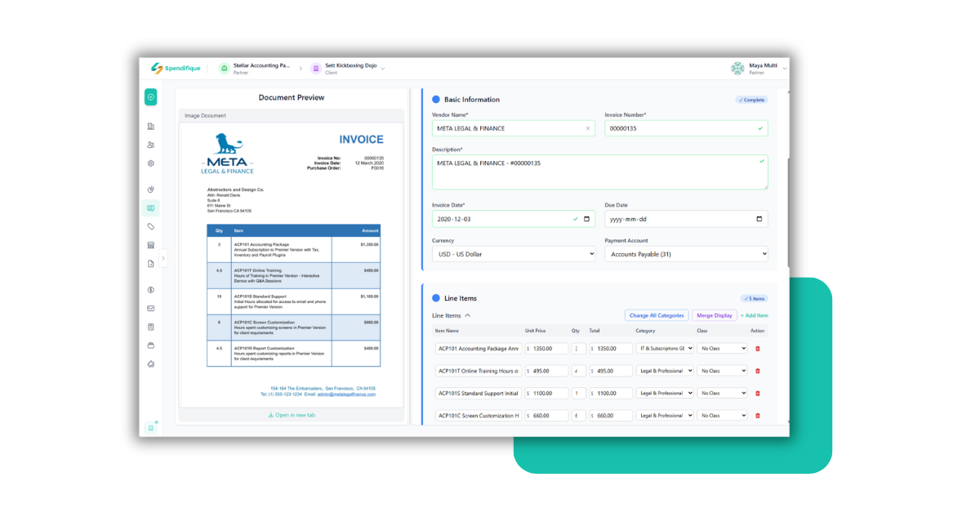The width and height of the screenshot is (980, 513).
Task: Delete the ACP101S Standard Support line item
Action: click(x=758, y=393)
